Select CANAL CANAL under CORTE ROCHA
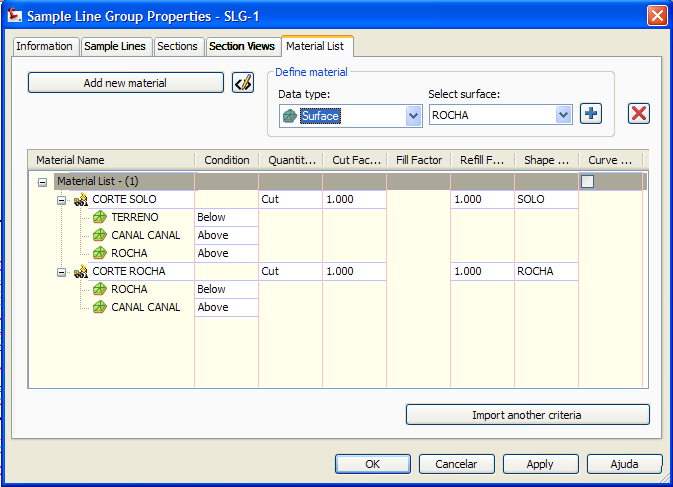The image size is (673, 487). point(146,308)
